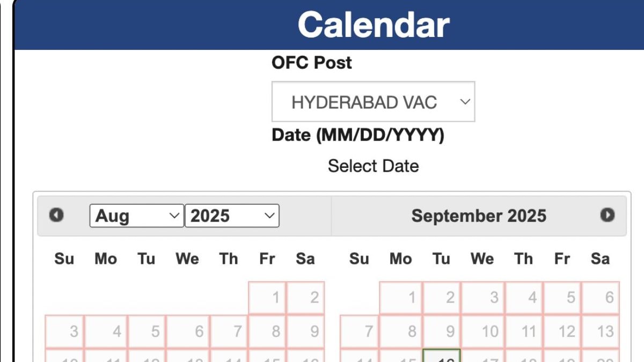The height and width of the screenshot is (362, 644).
Task: Click September 10 date cell
Action: (483, 331)
